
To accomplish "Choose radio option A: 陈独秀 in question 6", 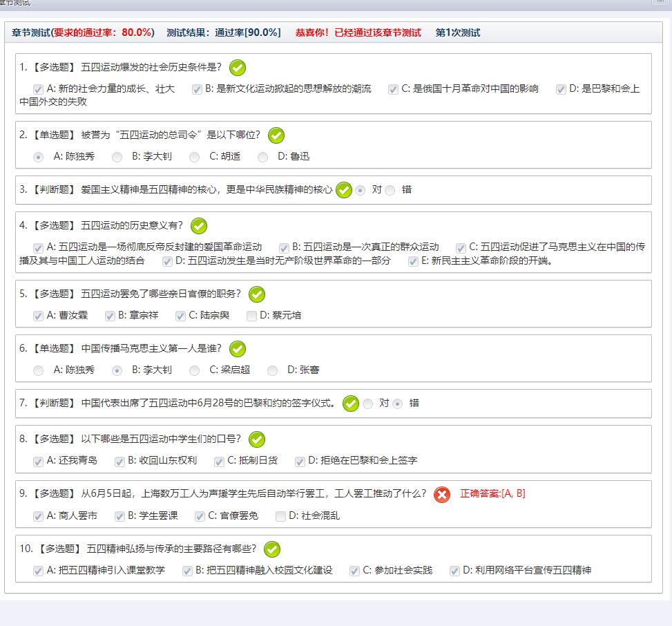I will (x=39, y=370).
